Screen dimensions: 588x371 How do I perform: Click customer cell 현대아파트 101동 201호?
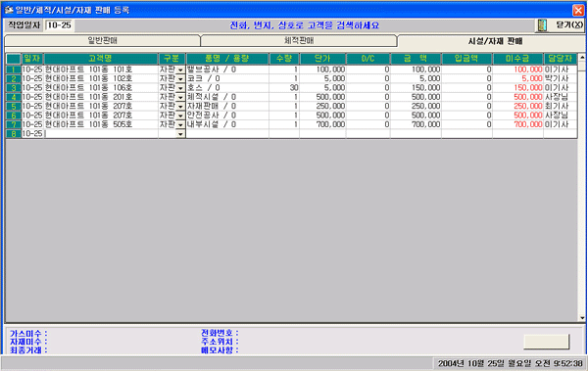[x=101, y=97]
